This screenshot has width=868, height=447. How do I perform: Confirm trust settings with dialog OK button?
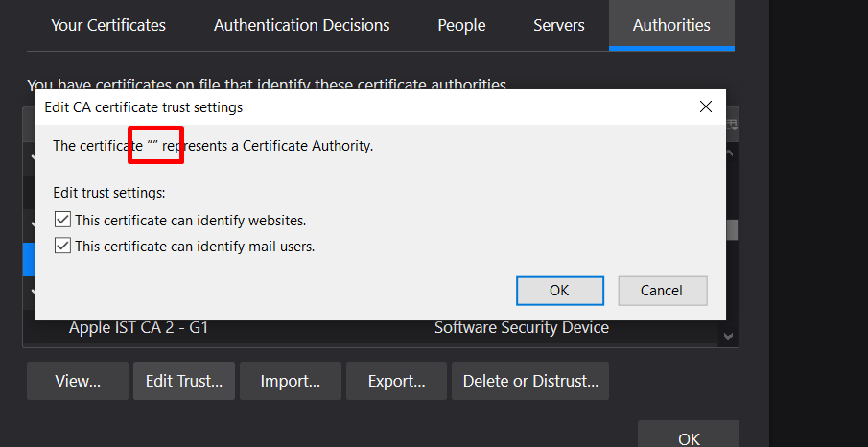[559, 291]
